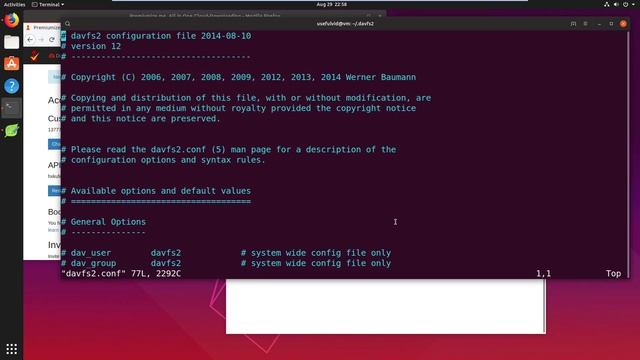The width and height of the screenshot is (640, 360).
Task: Open the green leaf app in dock
Action: [x=11, y=130]
